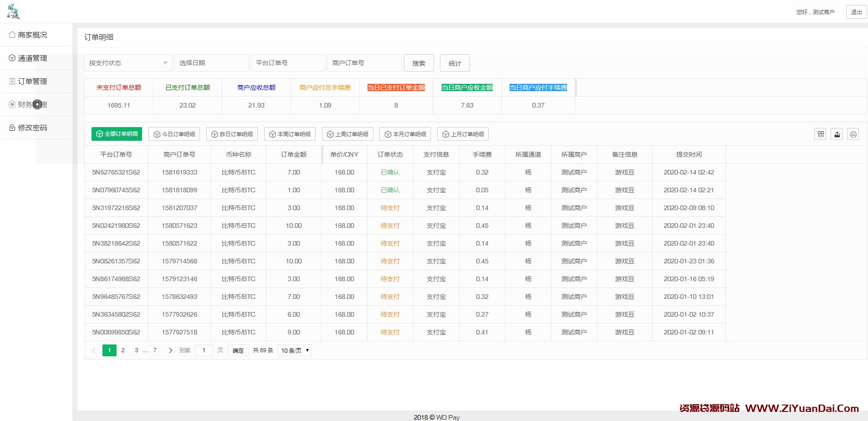Click the 当日商户应收金额 summary label

tap(467, 87)
